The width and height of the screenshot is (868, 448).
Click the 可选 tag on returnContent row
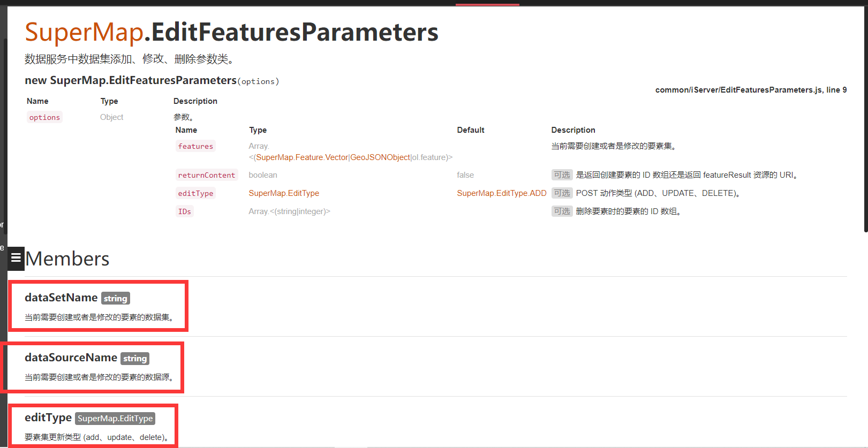coord(562,174)
